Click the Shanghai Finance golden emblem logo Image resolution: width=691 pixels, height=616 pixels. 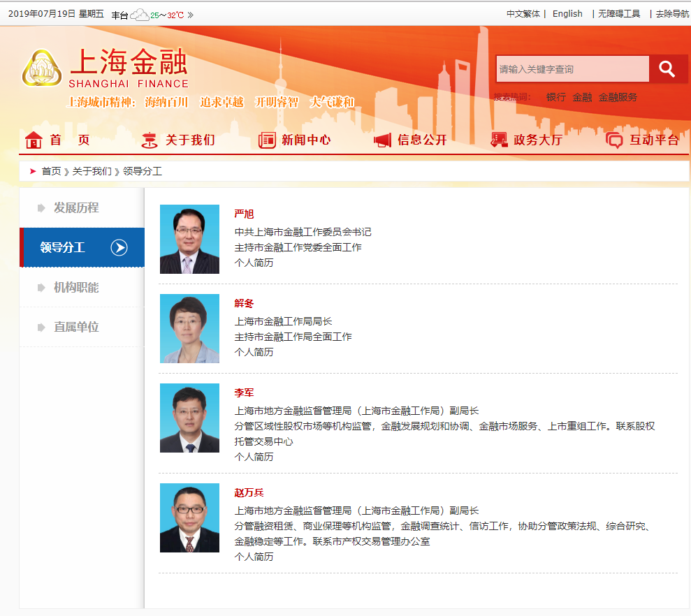click(43, 66)
